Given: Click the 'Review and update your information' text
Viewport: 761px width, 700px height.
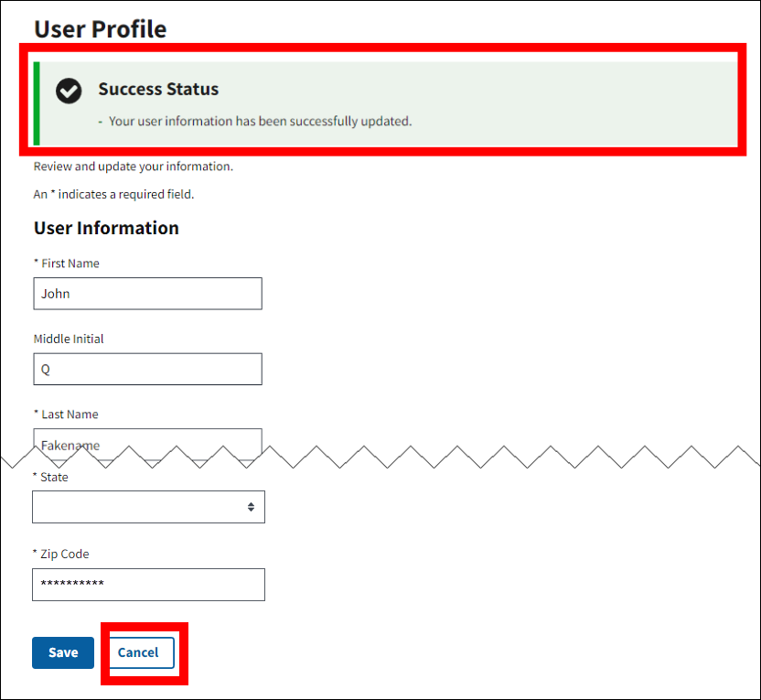Looking at the screenshot, I should (133, 167).
